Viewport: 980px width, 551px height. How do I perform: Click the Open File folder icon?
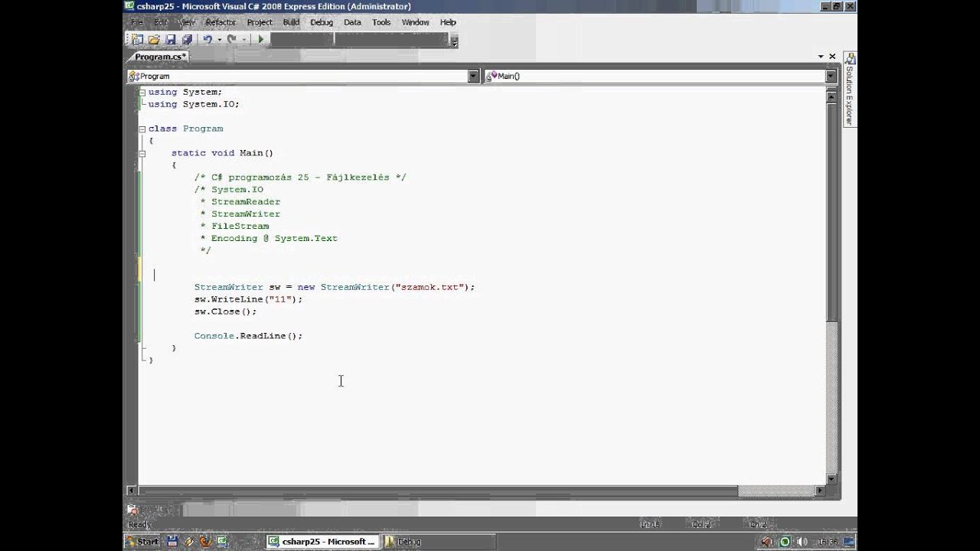tap(154, 39)
